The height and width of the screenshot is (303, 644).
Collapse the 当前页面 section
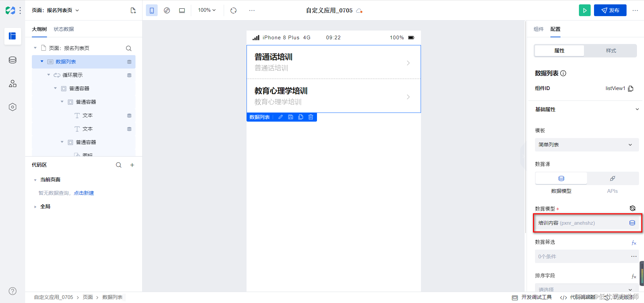[35, 180]
